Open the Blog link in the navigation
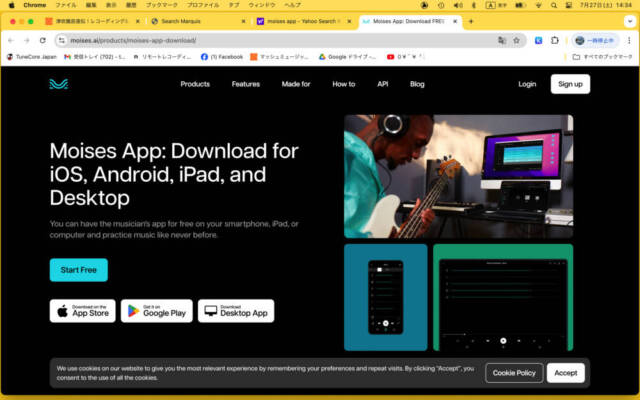 click(417, 84)
